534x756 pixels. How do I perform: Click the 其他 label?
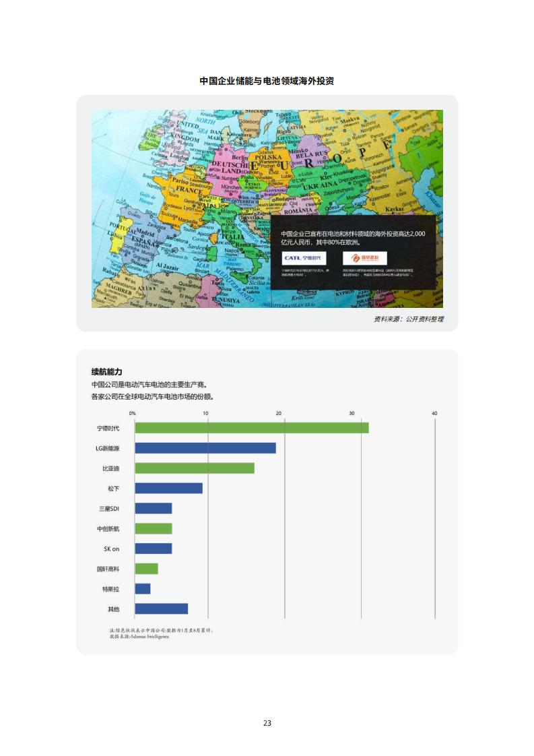coord(113,609)
